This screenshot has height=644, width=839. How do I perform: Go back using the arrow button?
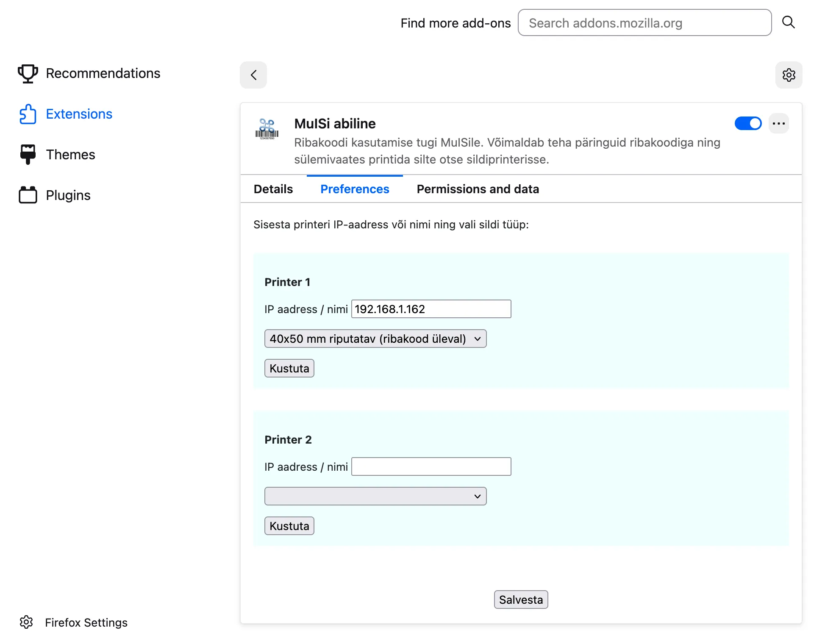253,75
